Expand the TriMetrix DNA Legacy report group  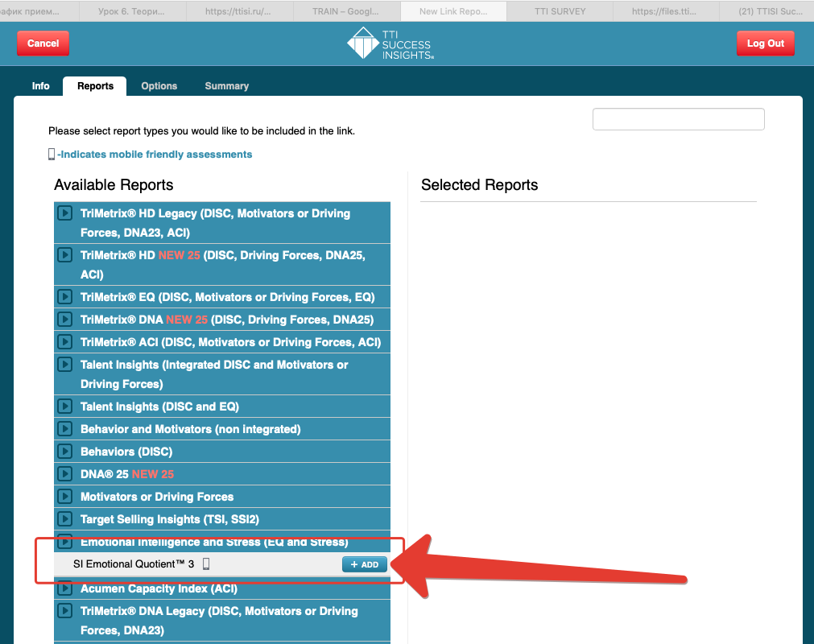click(x=65, y=611)
